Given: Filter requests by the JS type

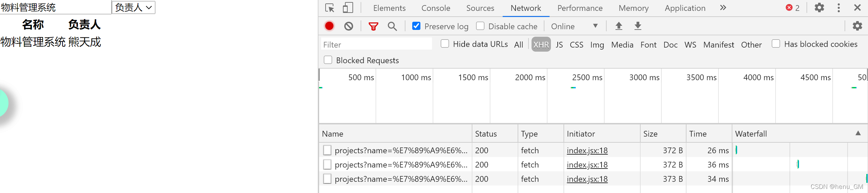Looking at the screenshot, I should click(559, 45).
